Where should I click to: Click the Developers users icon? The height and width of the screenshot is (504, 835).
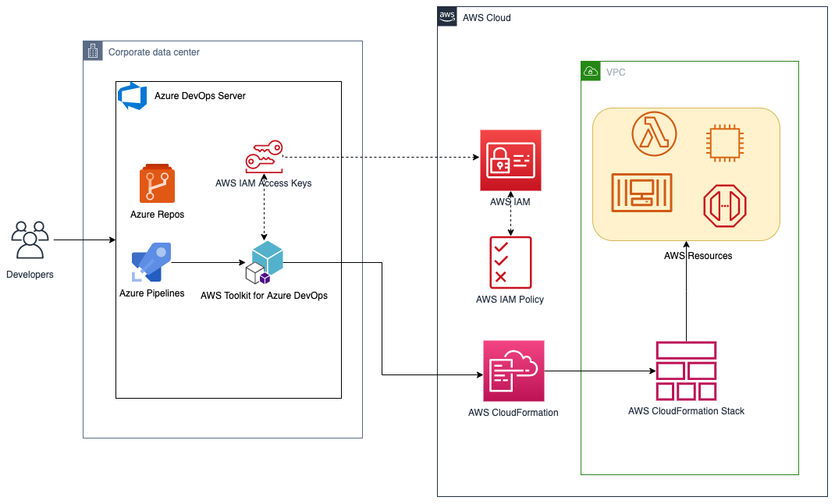click(x=30, y=240)
